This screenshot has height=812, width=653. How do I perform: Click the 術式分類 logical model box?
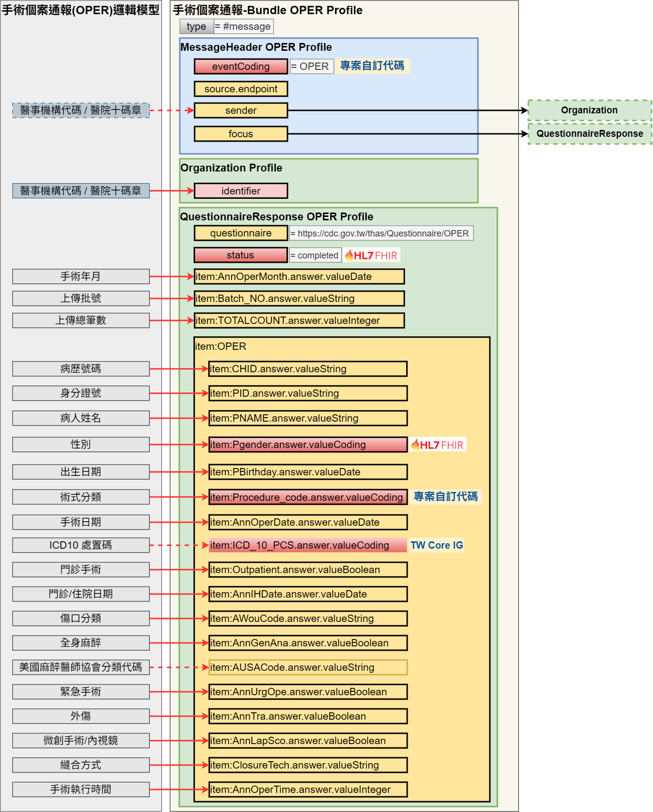pyautogui.click(x=81, y=497)
